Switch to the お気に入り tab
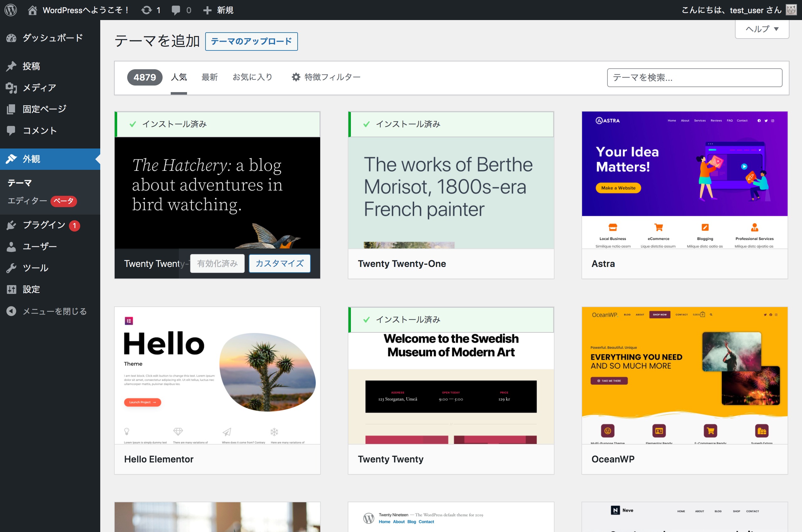This screenshot has height=532, width=802. tap(253, 77)
